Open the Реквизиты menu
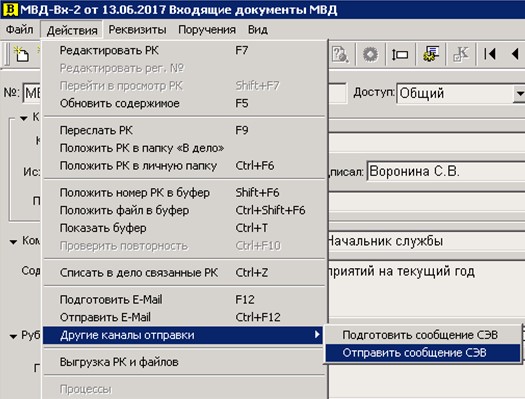The width and height of the screenshot is (525, 399). tap(137, 30)
